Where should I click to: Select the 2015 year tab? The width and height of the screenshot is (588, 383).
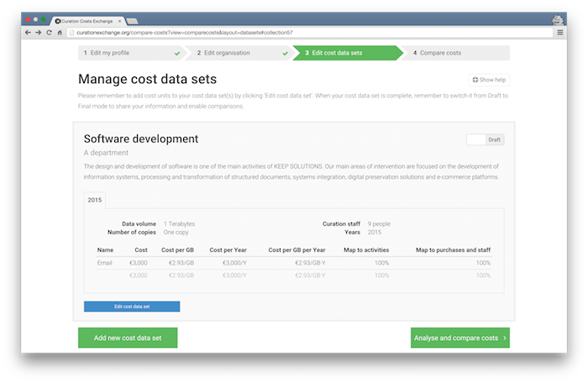pyautogui.click(x=95, y=200)
